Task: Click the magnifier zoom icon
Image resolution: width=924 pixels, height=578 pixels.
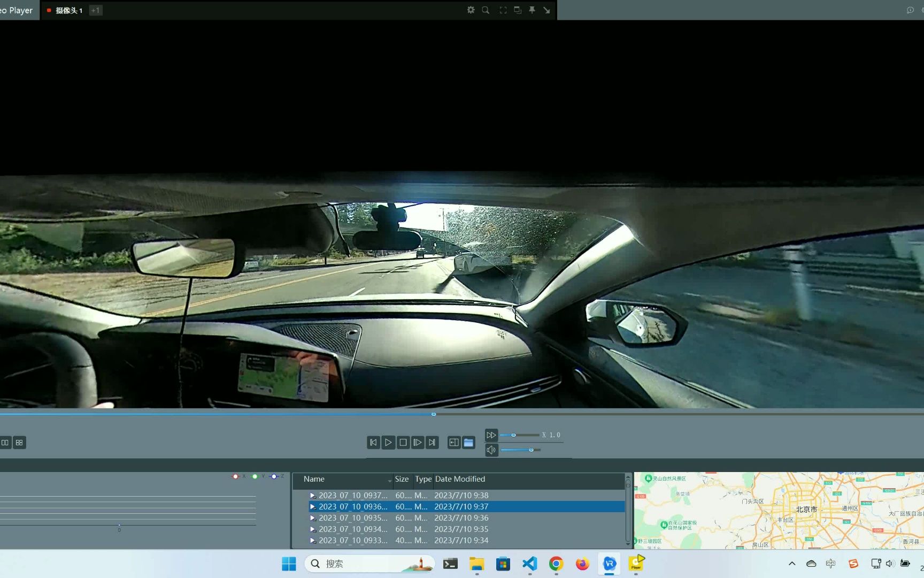Action: pos(486,10)
